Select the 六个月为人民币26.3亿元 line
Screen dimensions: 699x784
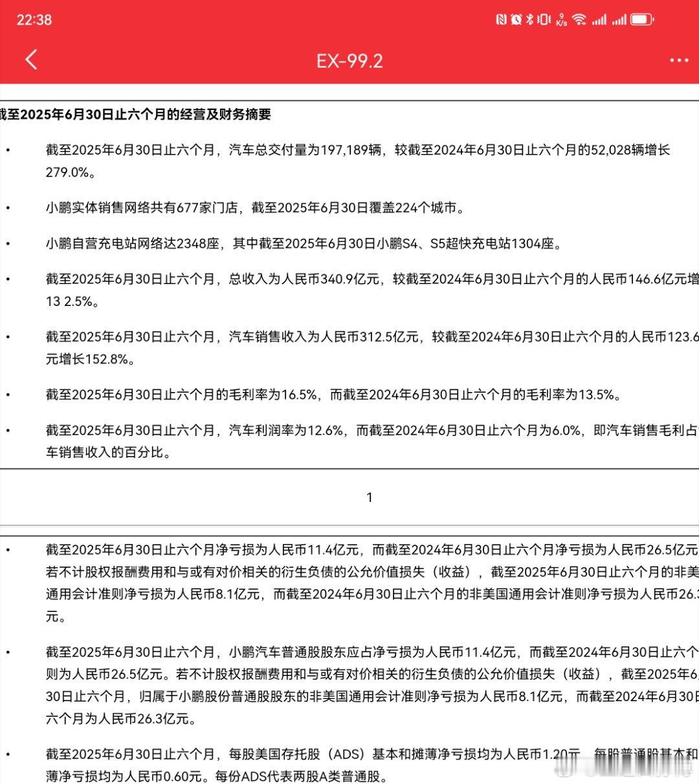120,719
